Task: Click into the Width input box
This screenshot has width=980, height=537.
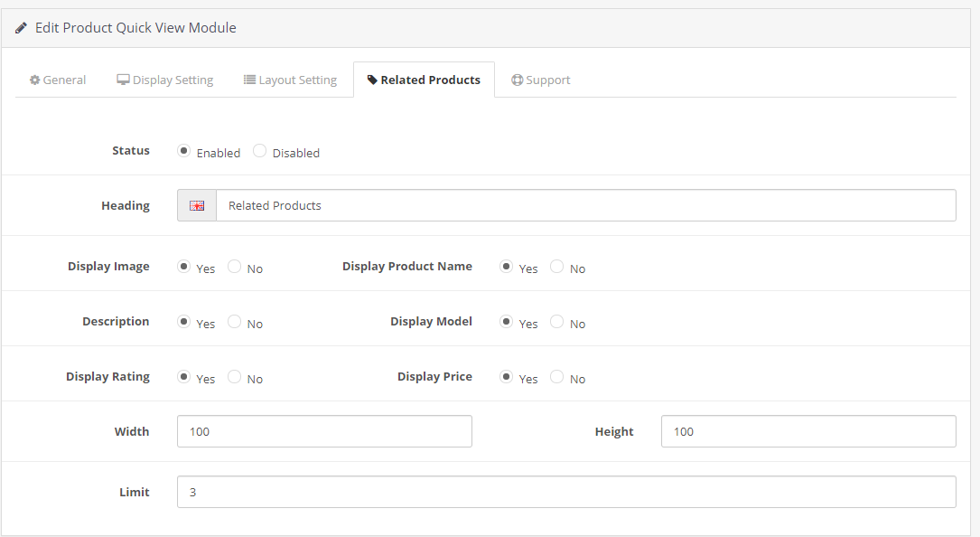Action: point(324,431)
